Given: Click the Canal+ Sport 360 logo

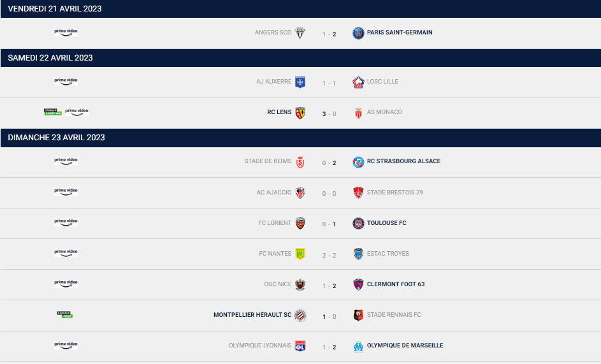Looking at the screenshot, I should [x=53, y=112].
